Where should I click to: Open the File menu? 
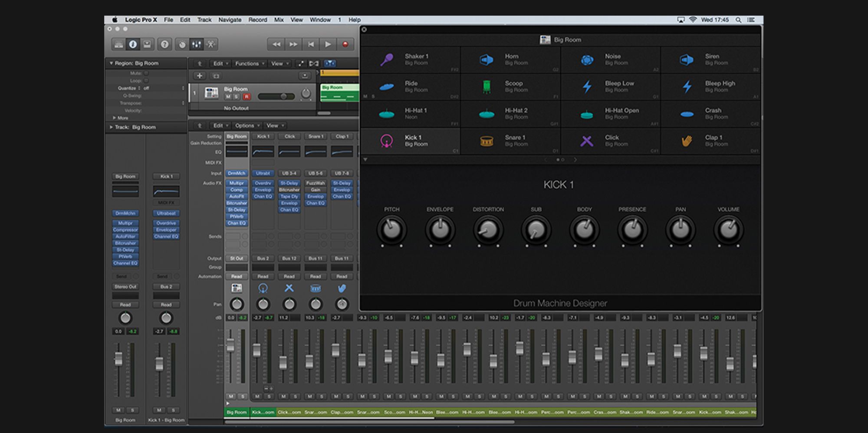(x=168, y=20)
